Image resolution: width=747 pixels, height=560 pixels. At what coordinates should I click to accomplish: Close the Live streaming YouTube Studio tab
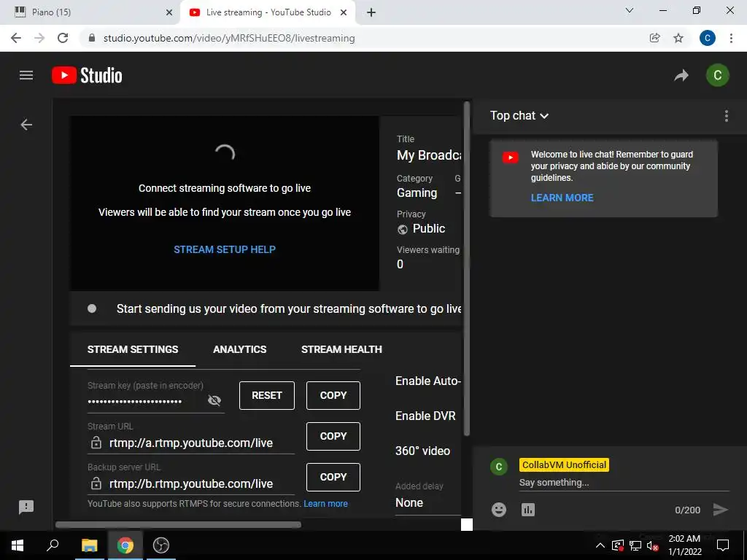(x=344, y=12)
